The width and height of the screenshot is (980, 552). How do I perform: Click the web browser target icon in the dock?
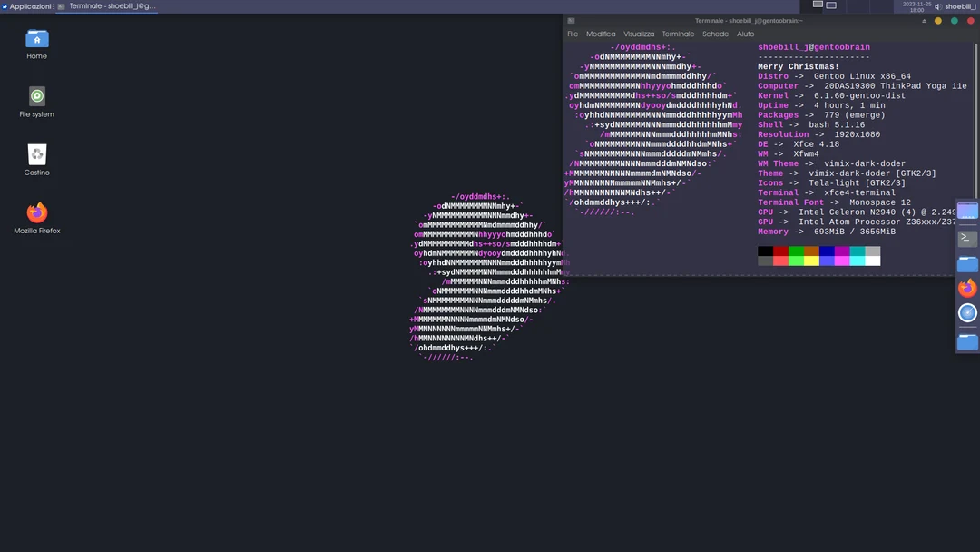pyautogui.click(x=966, y=312)
